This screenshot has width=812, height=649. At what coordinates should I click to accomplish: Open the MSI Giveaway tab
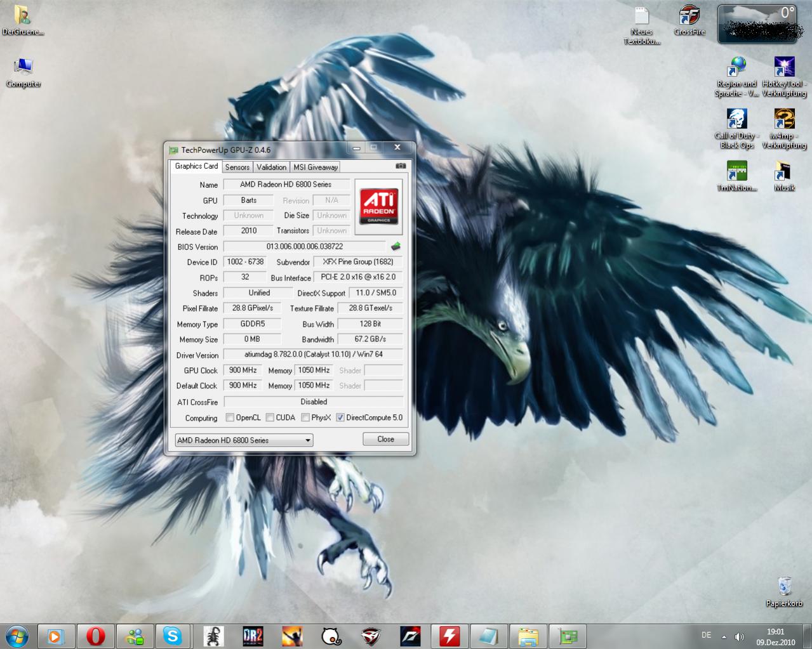click(316, 167)
